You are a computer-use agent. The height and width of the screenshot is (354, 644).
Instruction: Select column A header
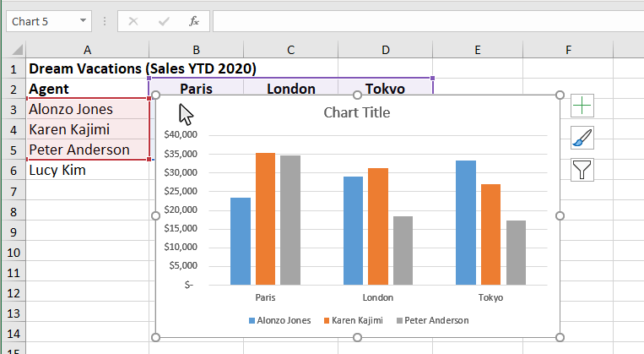click(87, 50)
